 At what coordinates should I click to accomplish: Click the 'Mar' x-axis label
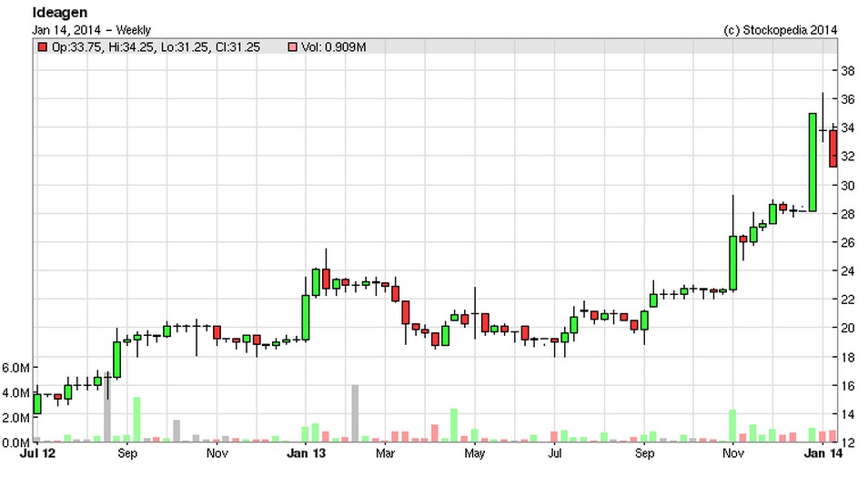385,453
